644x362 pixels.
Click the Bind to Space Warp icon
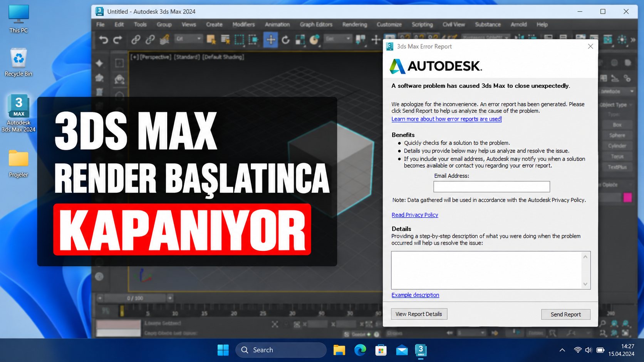164,39
